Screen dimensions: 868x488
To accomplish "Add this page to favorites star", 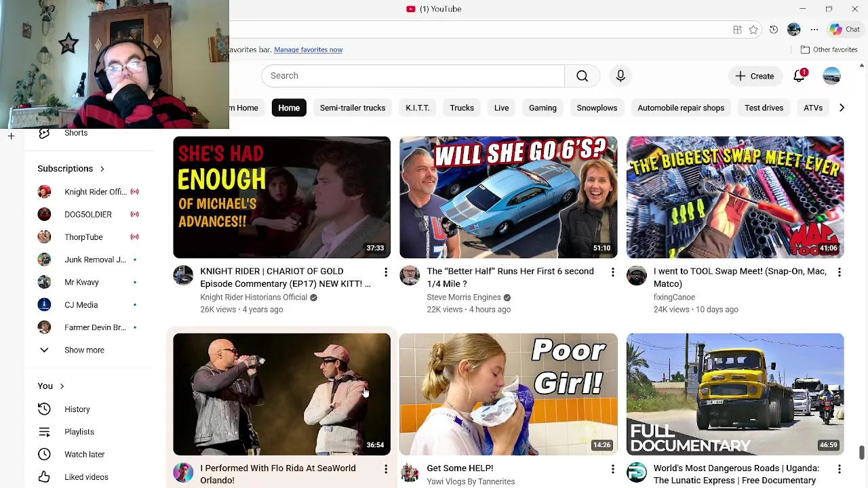I will tap(753, 30).
